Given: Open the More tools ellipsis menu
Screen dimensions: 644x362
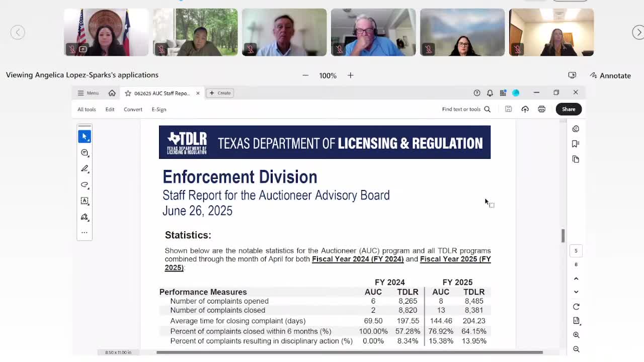Looking at the screenshot, I should click(x=85, y=232).
